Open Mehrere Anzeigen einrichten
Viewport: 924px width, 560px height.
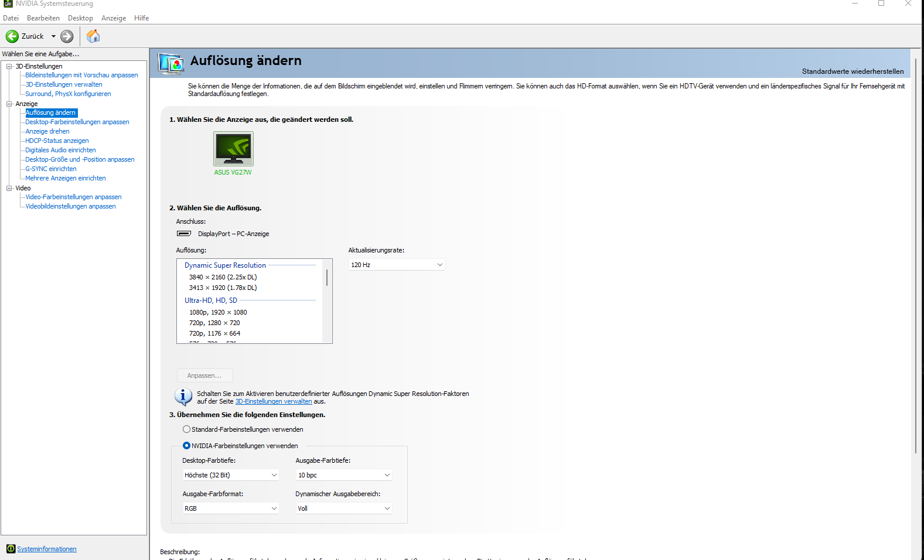(66, 178)
